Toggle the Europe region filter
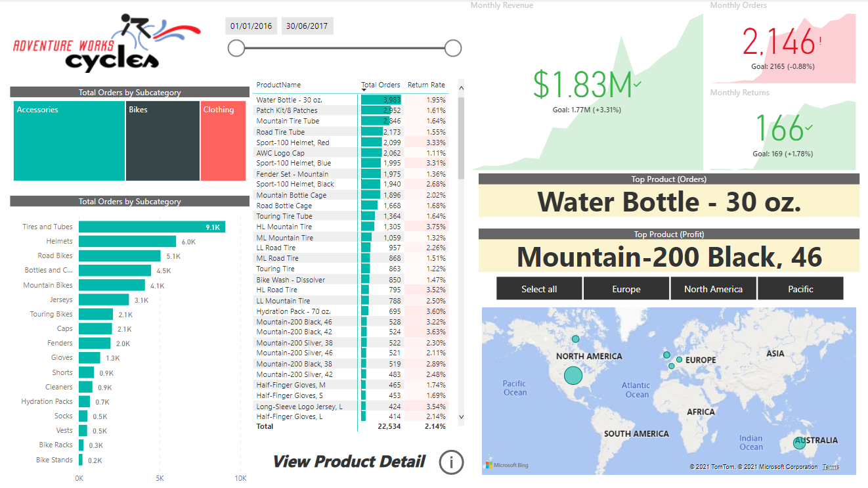868x488 pixels. click(x=626, y=288)
